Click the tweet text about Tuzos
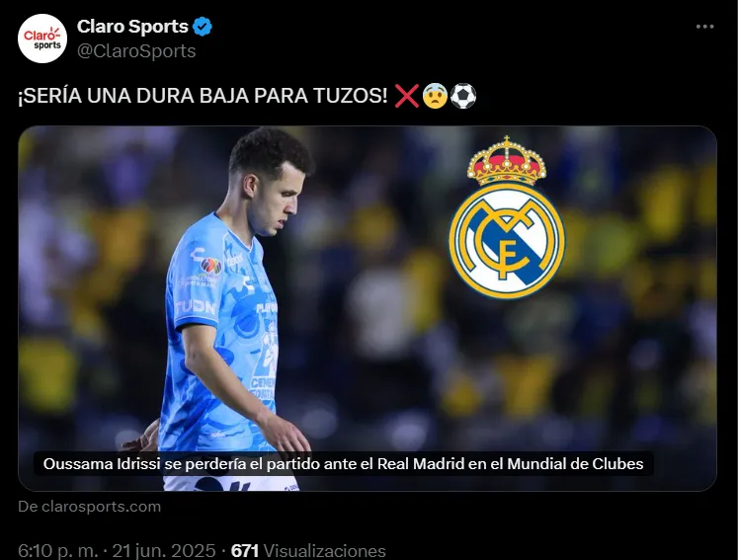The width and height of the screenshot is (738, 560). click(x=203, y=96)
